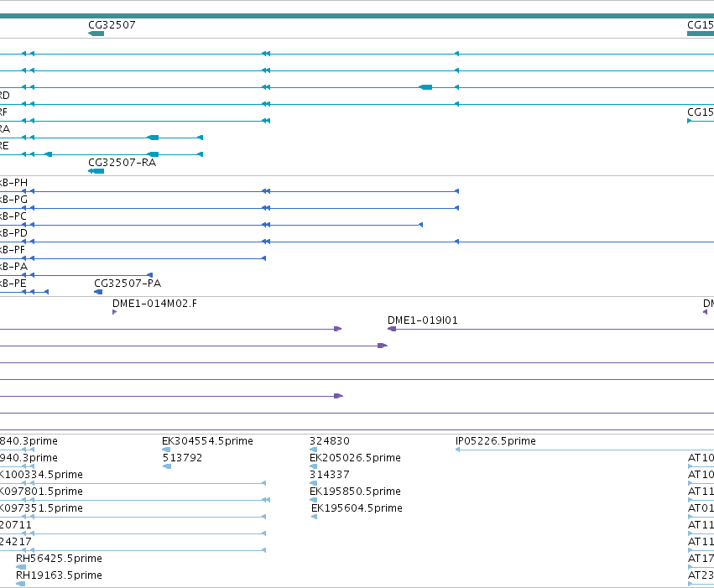Click the DME1-014M02.F label
Viewport: 714px width, 588px height.
click(x=155, y=303)
